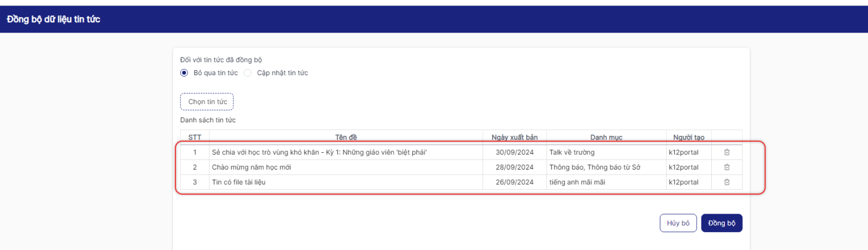Select the title 'Sẻ chia với học trò vùng khó khăn'
This screenshot has height=250, width=868.
point(319,152)
